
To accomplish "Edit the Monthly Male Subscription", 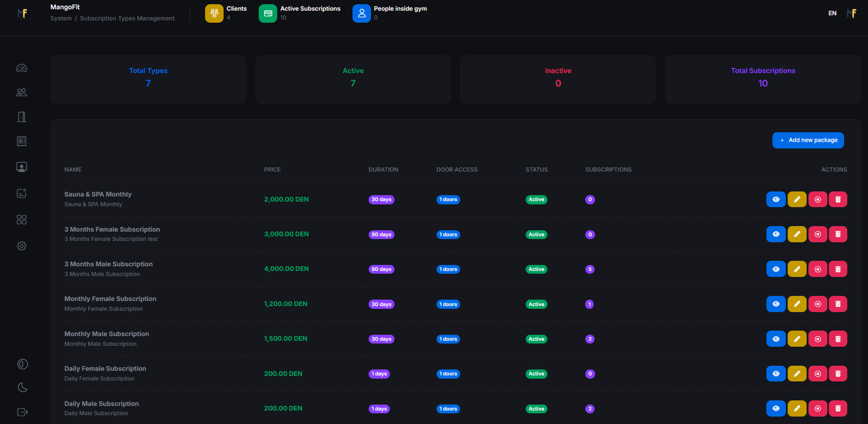I will coord(797,339).
